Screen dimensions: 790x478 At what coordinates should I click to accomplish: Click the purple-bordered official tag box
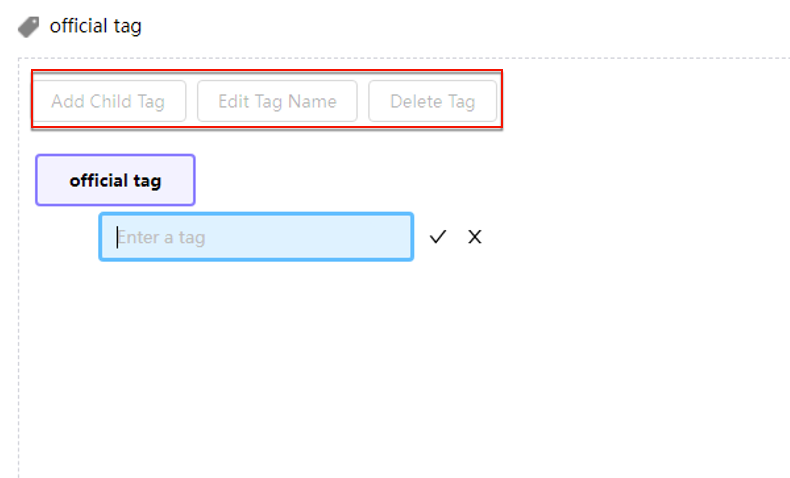[115, 180]
